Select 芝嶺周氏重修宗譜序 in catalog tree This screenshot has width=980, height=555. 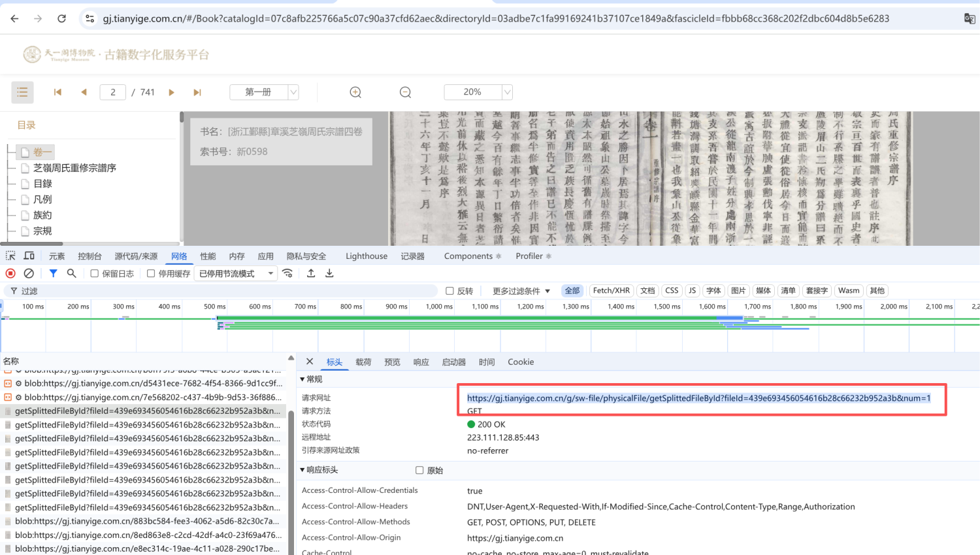[74, 168]
